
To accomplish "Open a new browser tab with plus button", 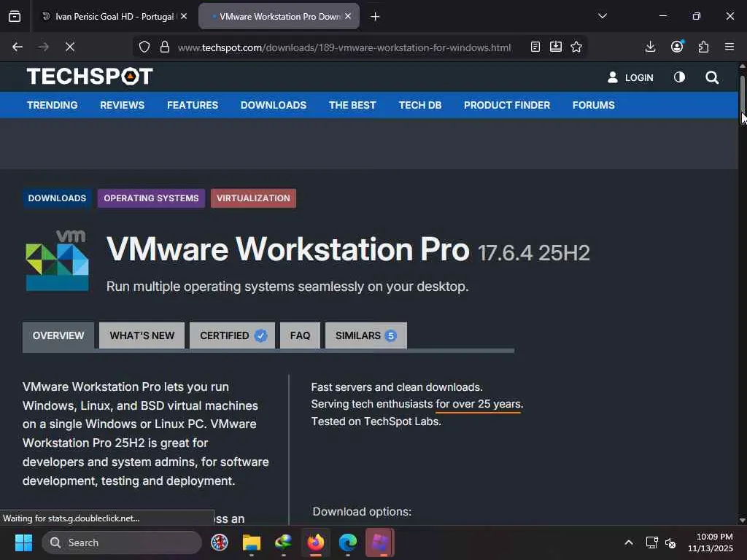I will pyautogui.click(x=375, y=17).
